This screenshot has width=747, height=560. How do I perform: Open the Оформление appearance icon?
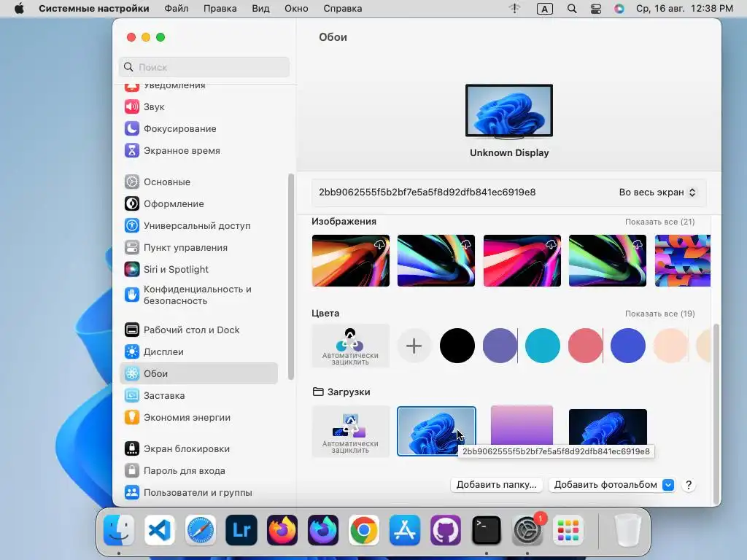132,204
